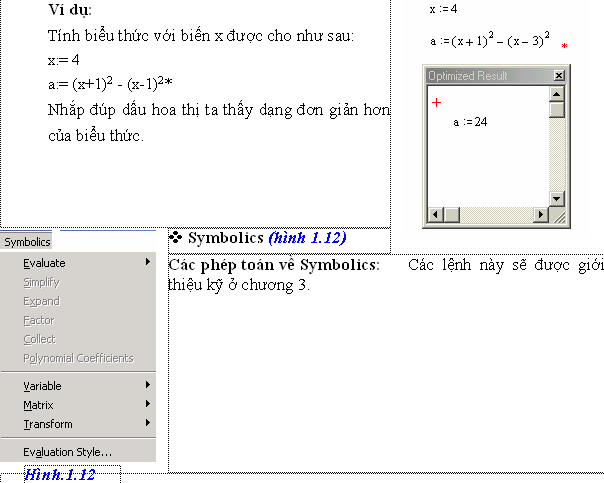Click the a := 24 result text
The height and width of the screenshot is (483, 604).
[x=469, y=122]
